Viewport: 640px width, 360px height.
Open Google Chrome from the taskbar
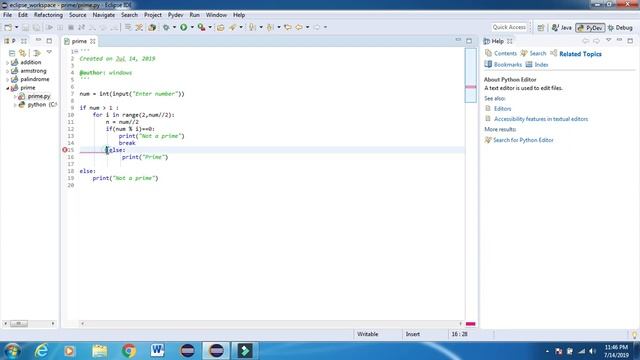[129, 351]
